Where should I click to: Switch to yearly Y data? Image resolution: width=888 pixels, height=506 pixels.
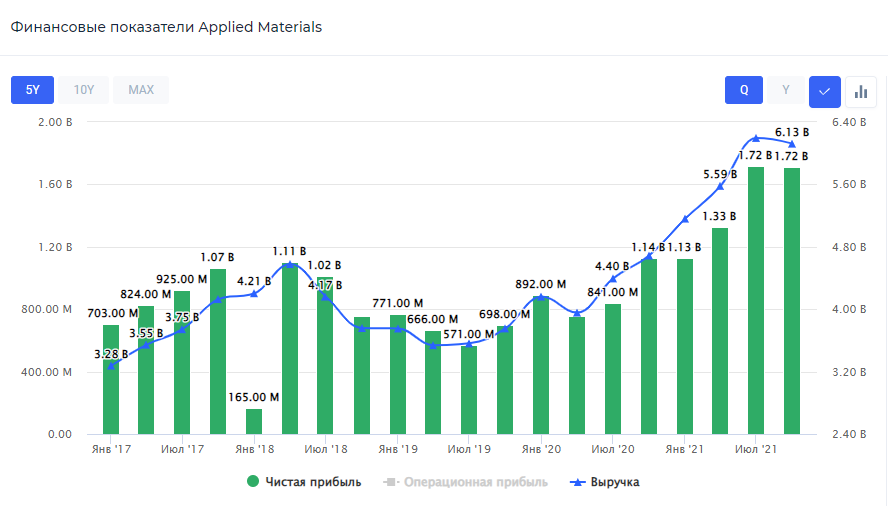[x=786, y=90]
